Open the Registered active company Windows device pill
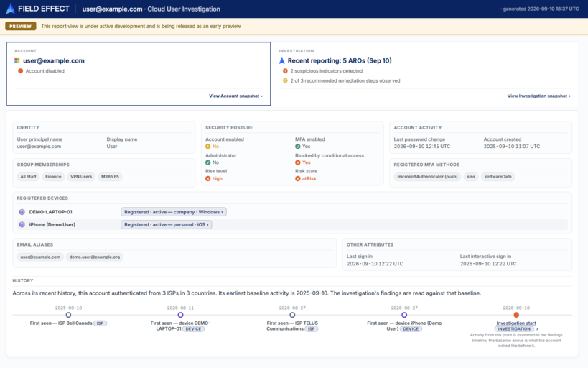This screenshot has width=588, height=368. (174, 212)
